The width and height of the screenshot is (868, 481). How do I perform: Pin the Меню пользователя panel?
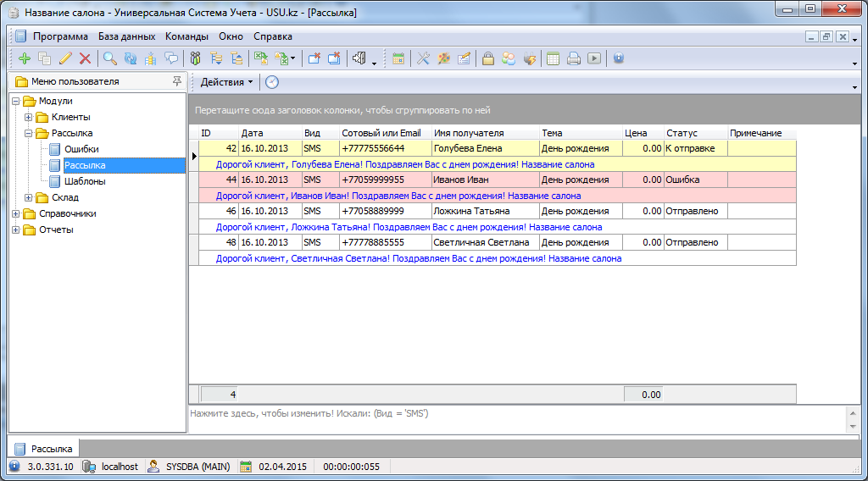click(x=176, y=81)
